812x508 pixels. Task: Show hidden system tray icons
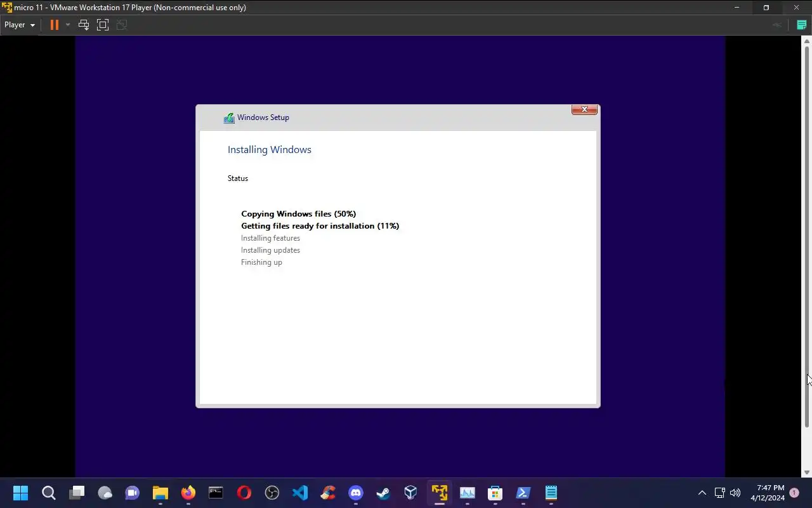[x=702, y=493]
